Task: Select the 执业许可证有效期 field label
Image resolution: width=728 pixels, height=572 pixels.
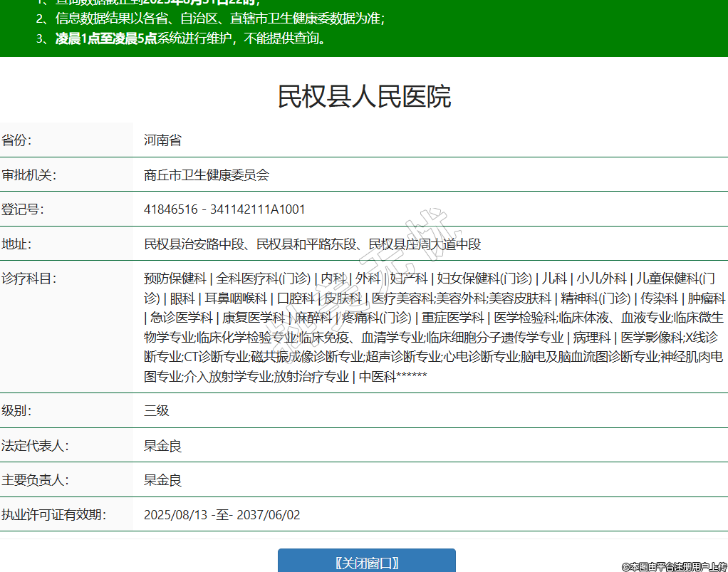Action: pos(53,514)
